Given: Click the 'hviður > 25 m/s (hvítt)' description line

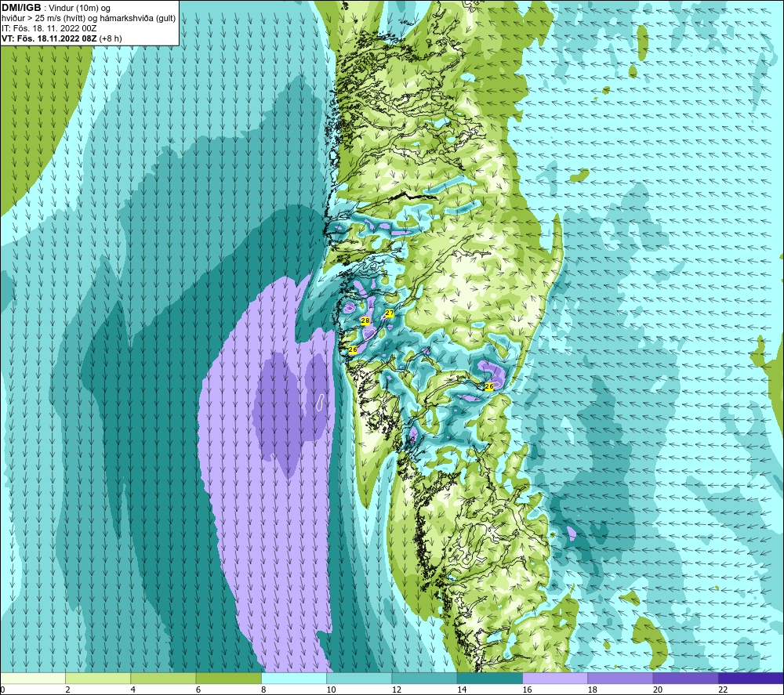Looking at the screenshot, I should 89,19.
